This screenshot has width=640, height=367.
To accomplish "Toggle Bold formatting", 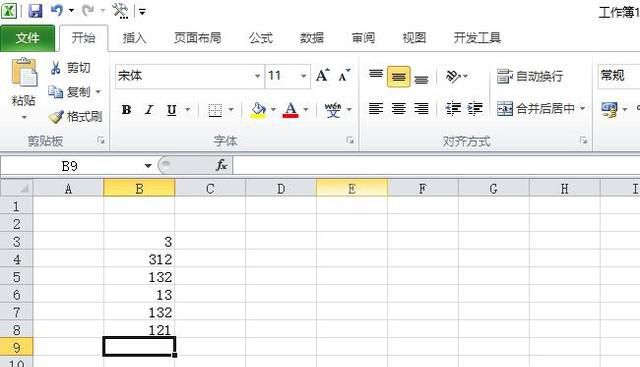I will pyautogui.click(x=127, y=110).
